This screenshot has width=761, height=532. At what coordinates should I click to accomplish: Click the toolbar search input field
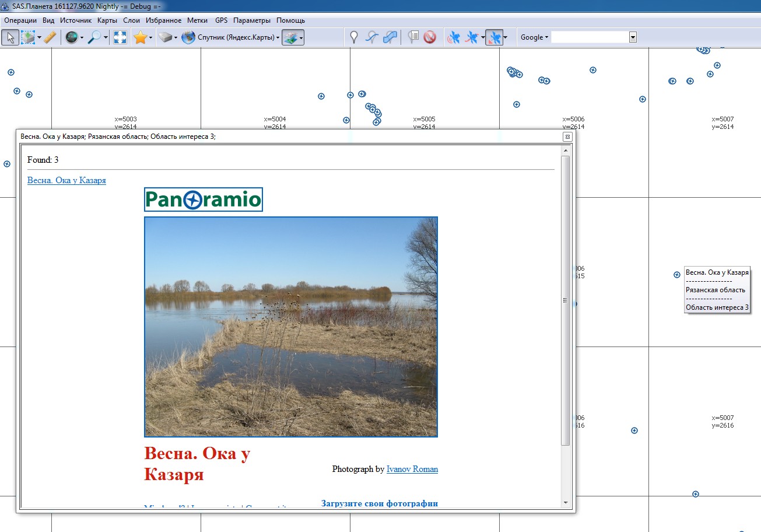coord(590,37)
